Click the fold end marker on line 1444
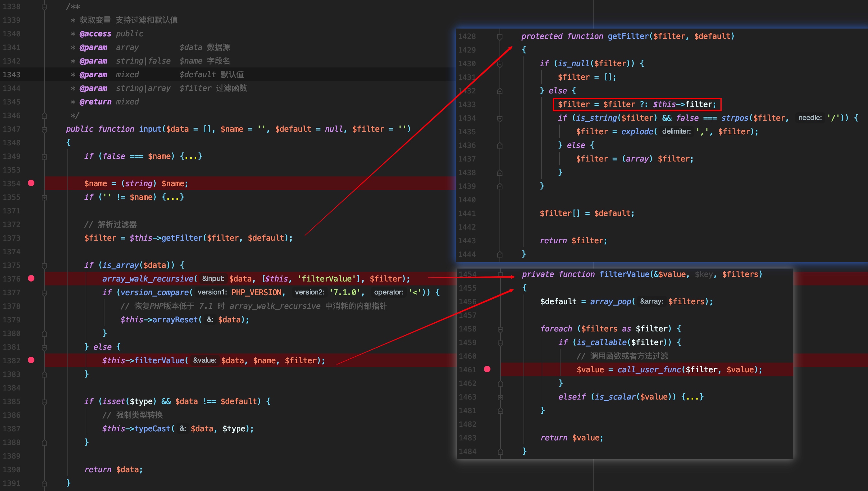868x491 pixels. coord(500,254)
